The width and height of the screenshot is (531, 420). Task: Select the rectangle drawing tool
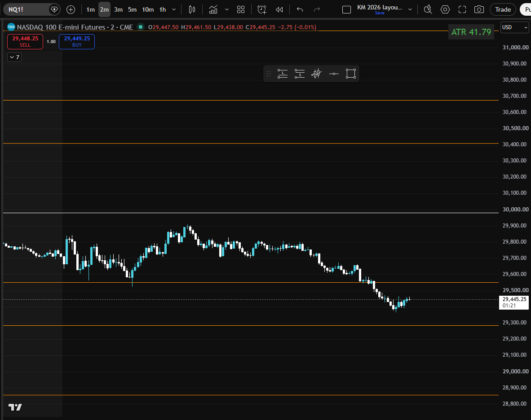pyautogui.click(x=350, y=74)
